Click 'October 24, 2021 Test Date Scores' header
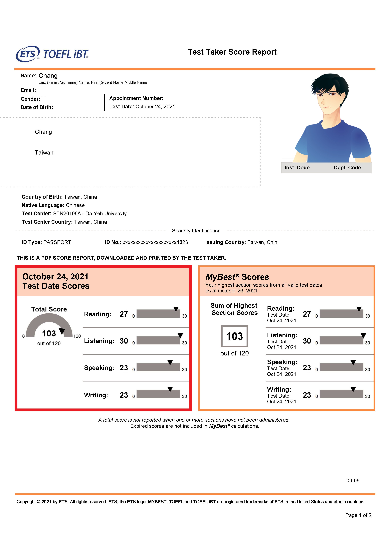This screenshot has width=392, height=555. click(x=56, y=281)
